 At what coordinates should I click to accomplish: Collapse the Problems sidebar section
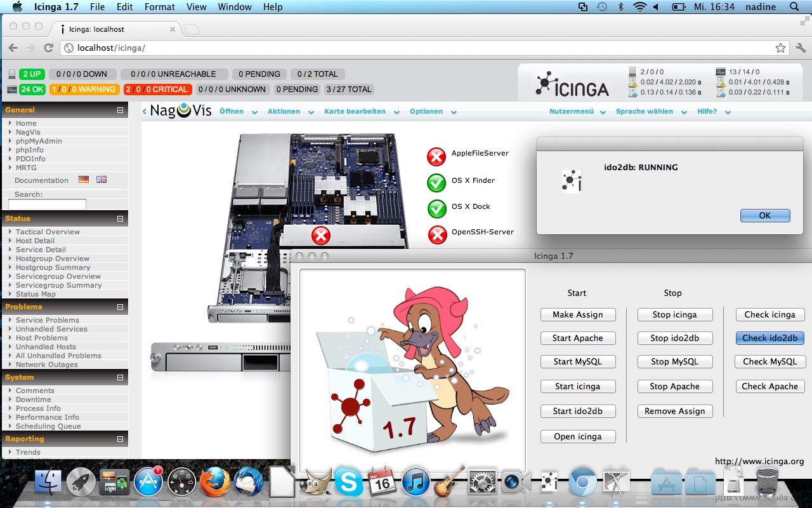(120, 307)
